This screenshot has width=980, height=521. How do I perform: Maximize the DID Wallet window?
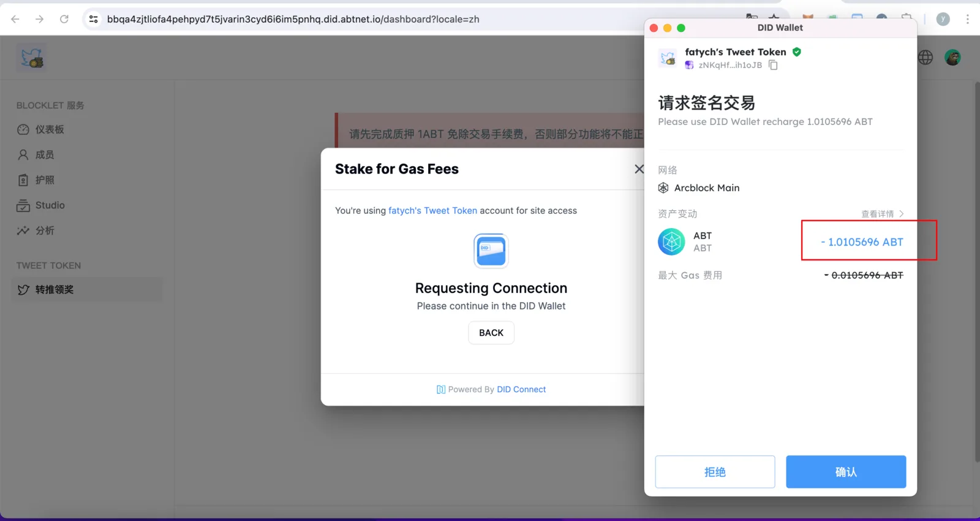[681, 28]
